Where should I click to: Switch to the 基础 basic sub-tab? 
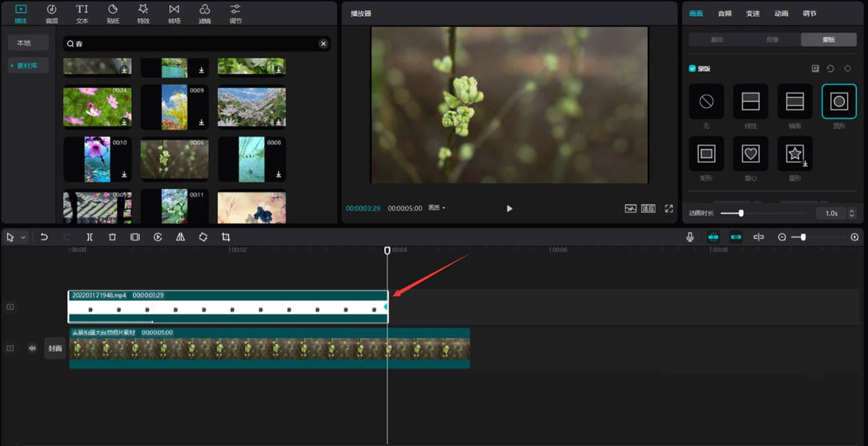coord(715,40)
